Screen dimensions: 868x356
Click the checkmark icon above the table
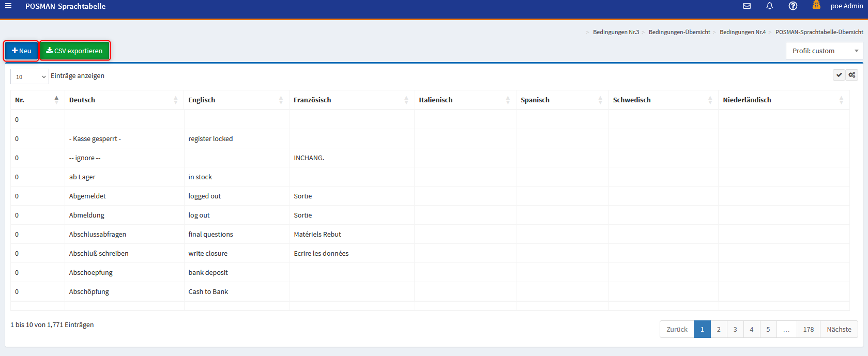point(839,75)
